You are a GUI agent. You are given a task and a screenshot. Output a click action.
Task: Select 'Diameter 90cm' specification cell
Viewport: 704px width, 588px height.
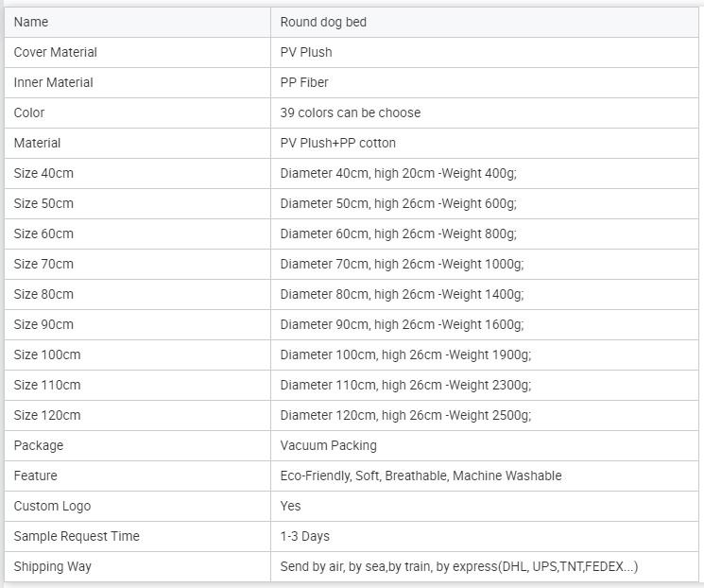tap(485, 325)
